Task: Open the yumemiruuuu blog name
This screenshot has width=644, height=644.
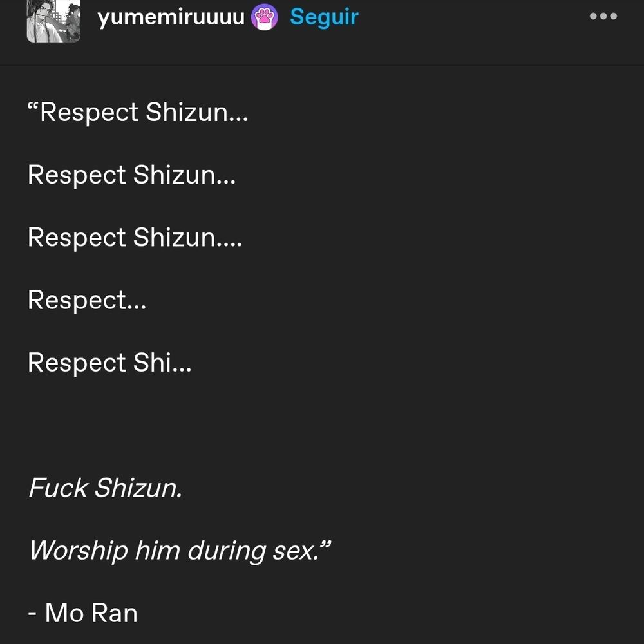Action: (171, 17)
